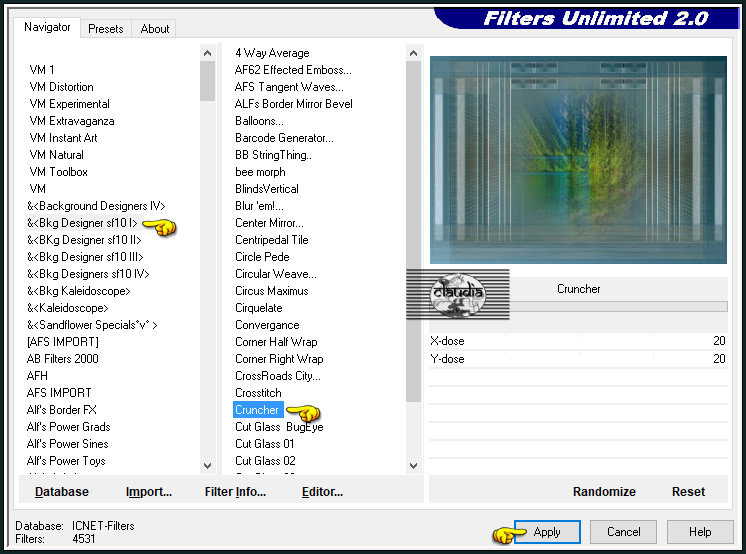Select VM Experimental category
The image size is (746, 554).
coord(69,104)
